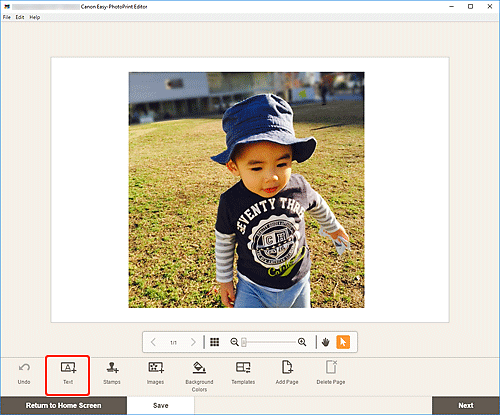500x415 pixels.
Task: Minimize the Easy-PhotoPrint Editor window
Action: tap(452, 6)
